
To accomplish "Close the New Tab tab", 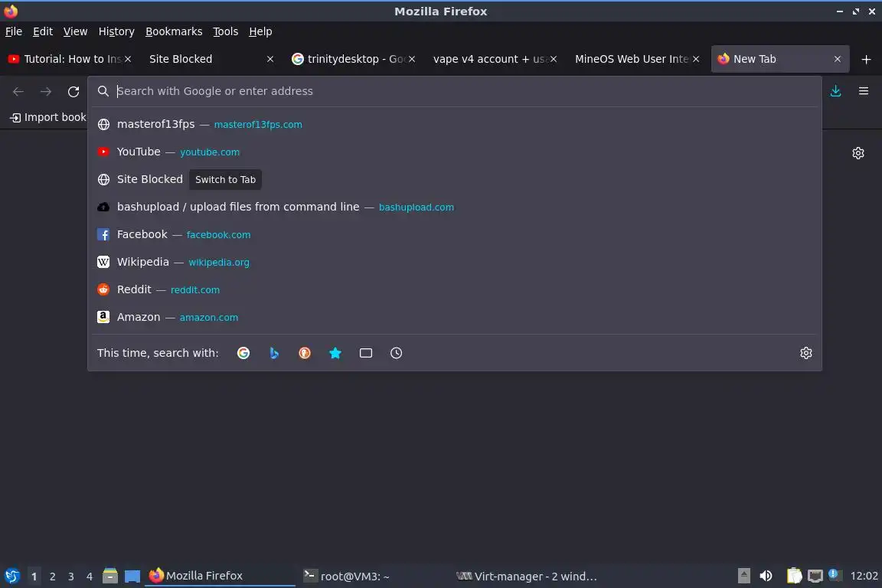I will tap(837, 59).
